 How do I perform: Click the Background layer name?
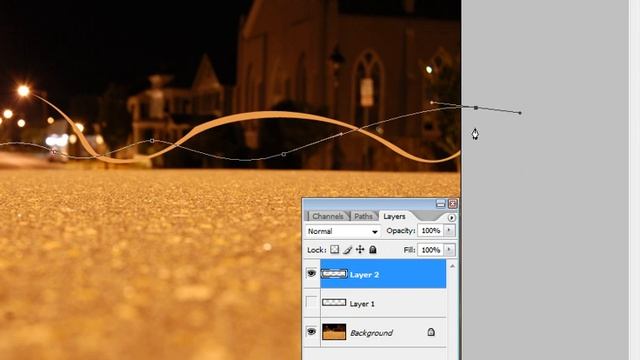[371, 333]
